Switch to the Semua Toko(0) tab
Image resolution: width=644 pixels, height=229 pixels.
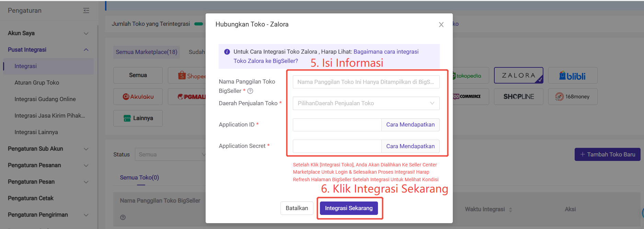point(139,177)
